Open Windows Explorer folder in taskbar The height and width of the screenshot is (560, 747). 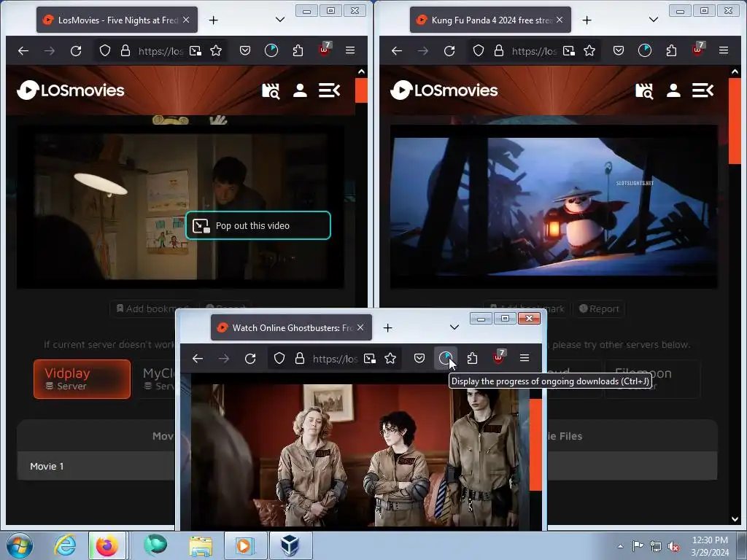click(x=201, y=545)
